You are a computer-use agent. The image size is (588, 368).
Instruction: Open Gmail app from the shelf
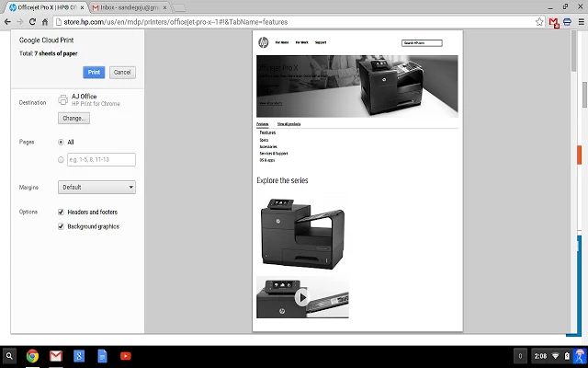55,356
